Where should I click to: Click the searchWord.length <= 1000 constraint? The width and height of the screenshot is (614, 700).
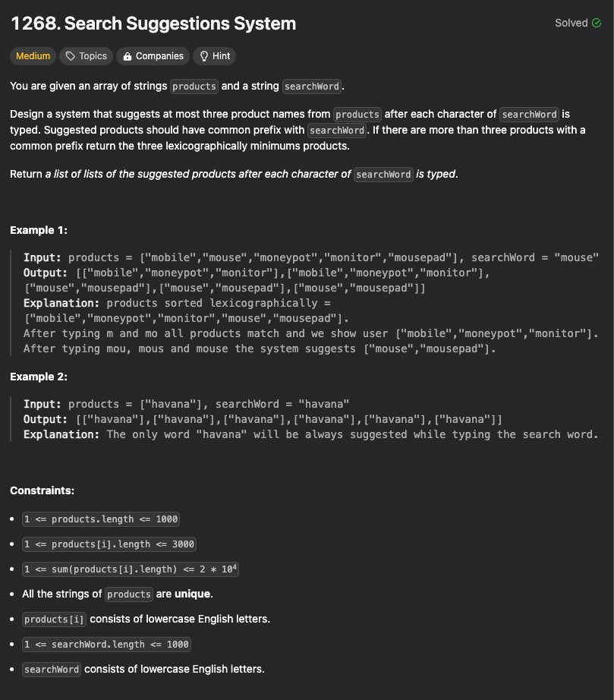(106, 644)
